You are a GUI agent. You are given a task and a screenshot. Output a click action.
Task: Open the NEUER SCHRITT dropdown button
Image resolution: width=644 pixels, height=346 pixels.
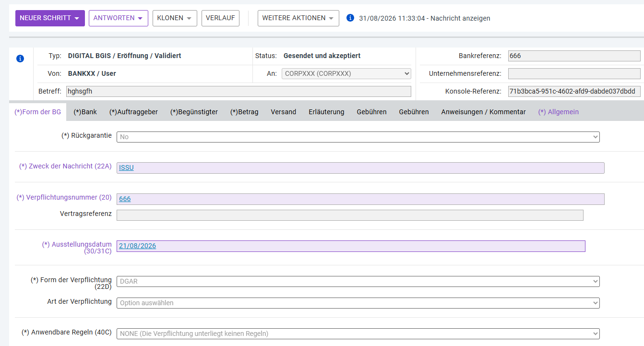point(50,18)
